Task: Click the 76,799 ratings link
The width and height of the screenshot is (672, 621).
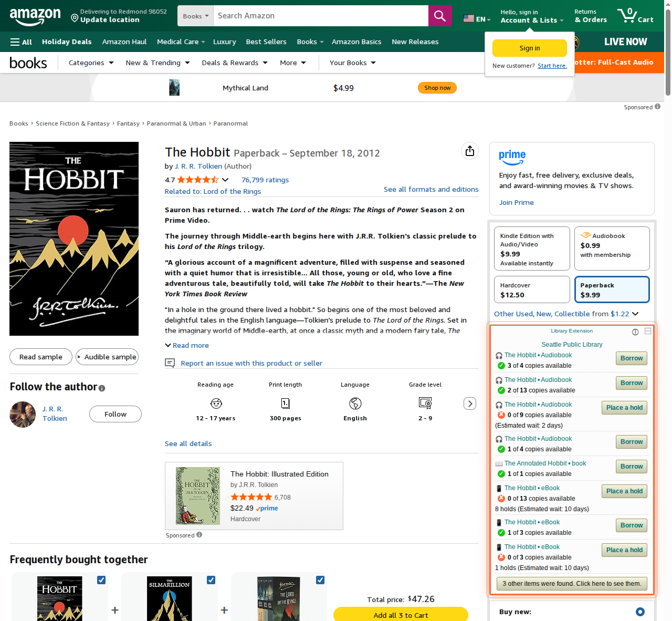Action: [x=265, y=180]
